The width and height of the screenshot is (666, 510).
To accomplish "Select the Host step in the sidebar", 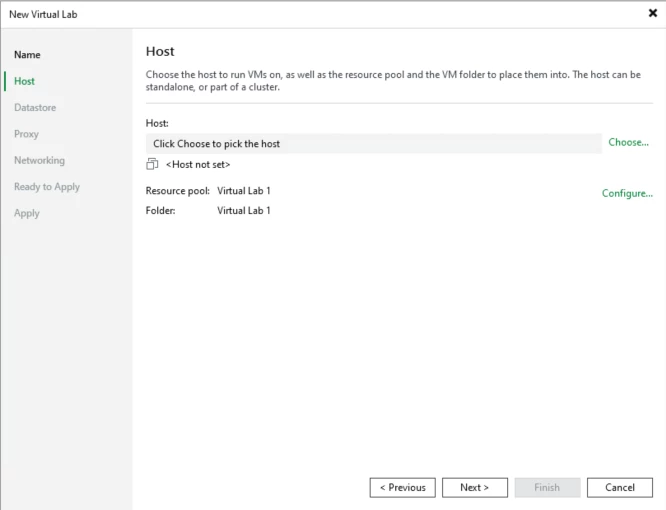I will (x=25, y=81).
